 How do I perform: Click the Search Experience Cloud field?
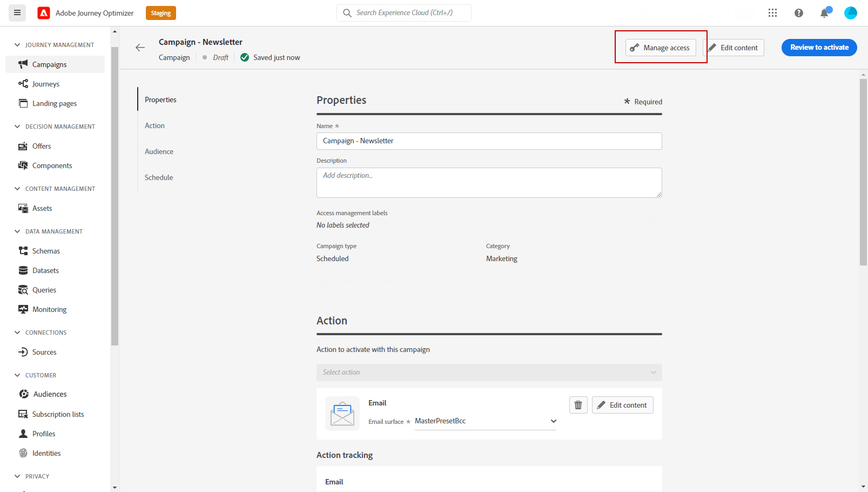403,12
